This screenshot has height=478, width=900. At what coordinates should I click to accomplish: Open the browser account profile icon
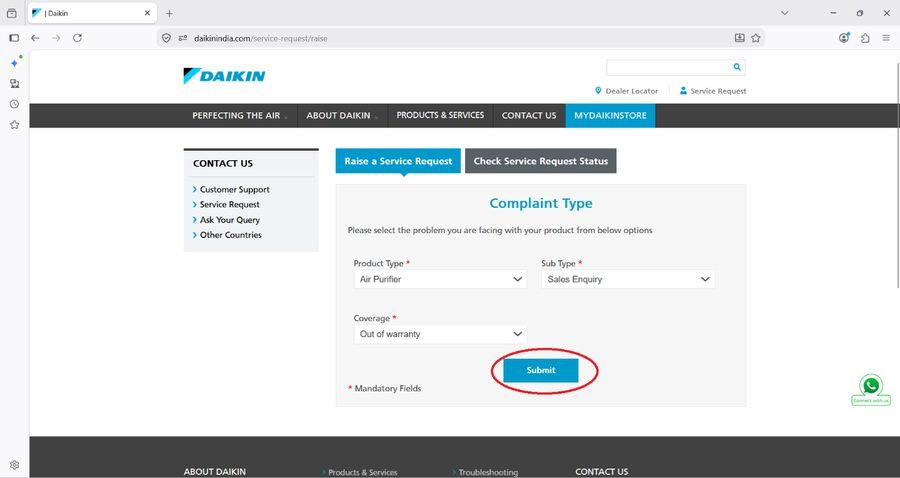(x=844, y=38)
